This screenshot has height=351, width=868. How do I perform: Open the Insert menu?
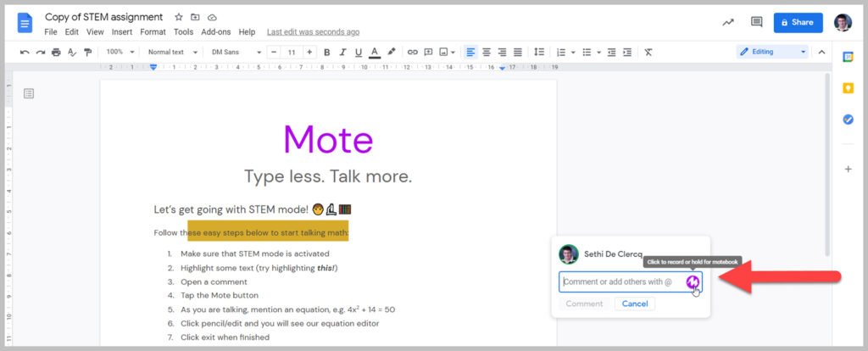pos(122,32)
